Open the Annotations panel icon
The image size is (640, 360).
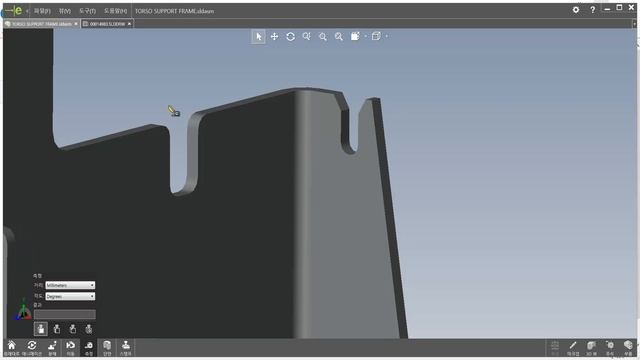pos(610,348)
